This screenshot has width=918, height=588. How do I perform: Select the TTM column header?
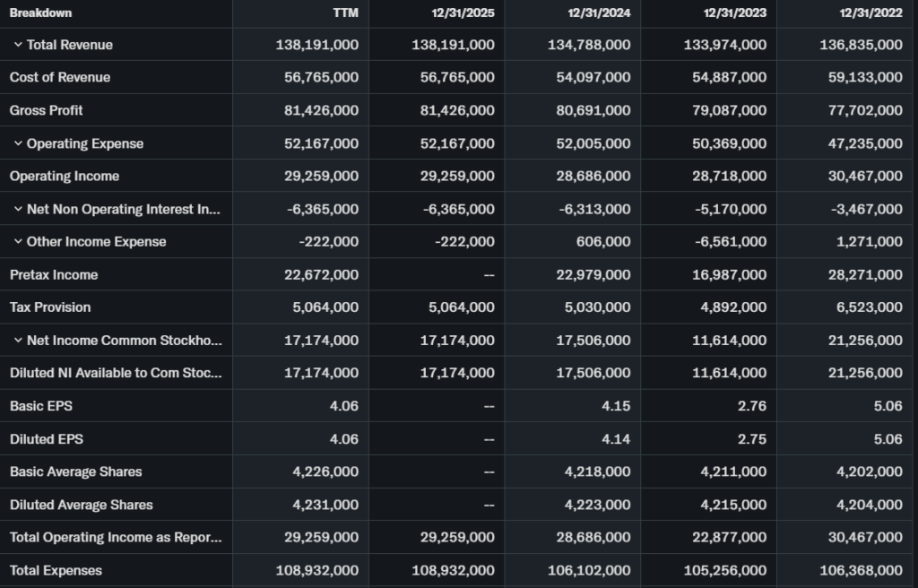[345, 13]
